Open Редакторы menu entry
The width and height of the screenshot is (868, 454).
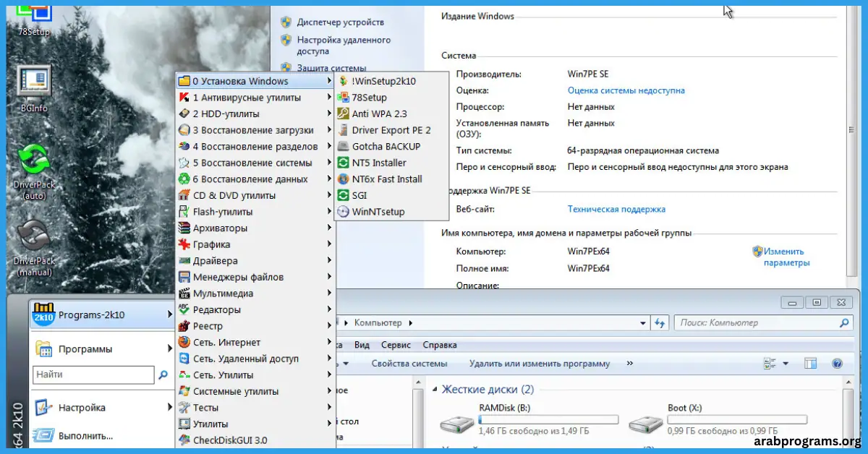pos(255,309)
